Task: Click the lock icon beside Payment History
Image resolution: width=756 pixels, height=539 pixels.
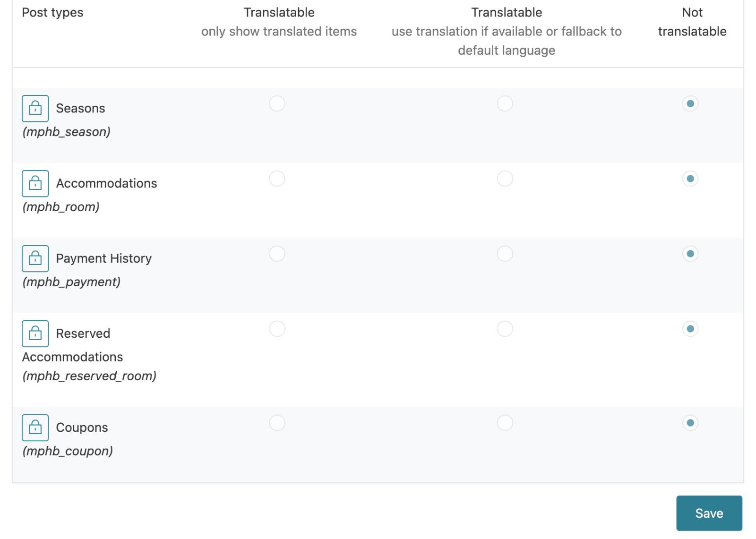Action: coord(35,258)
